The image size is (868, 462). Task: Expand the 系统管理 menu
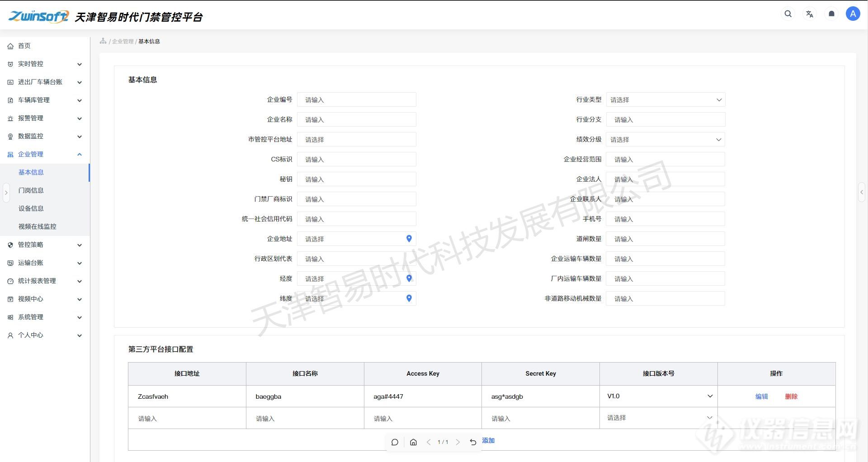(x=45, y=317)
